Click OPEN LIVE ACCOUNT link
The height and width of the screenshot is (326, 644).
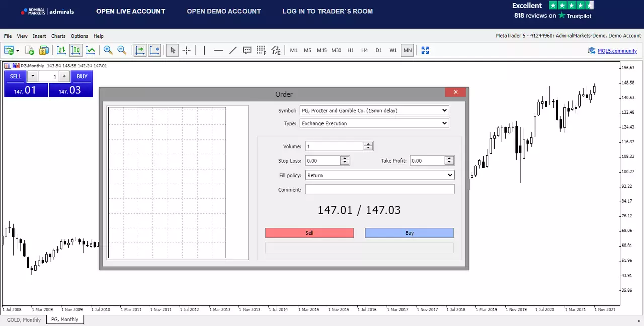tap(130, 11)
